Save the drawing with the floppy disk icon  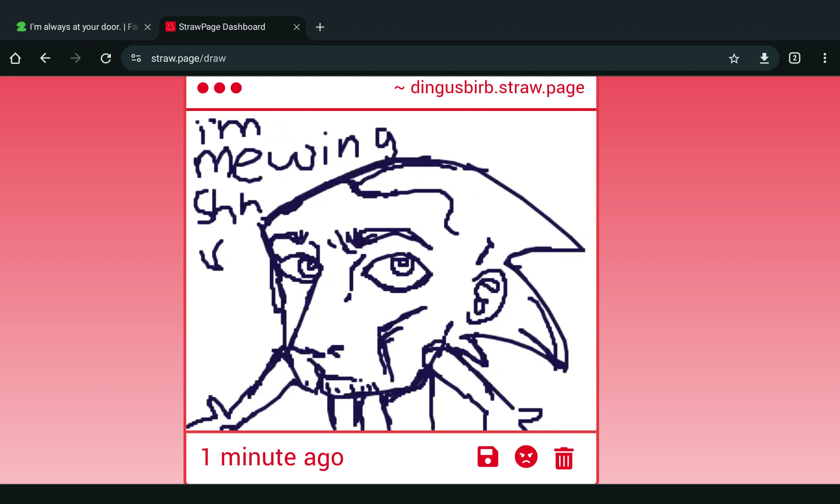click(x=488, y=457)
